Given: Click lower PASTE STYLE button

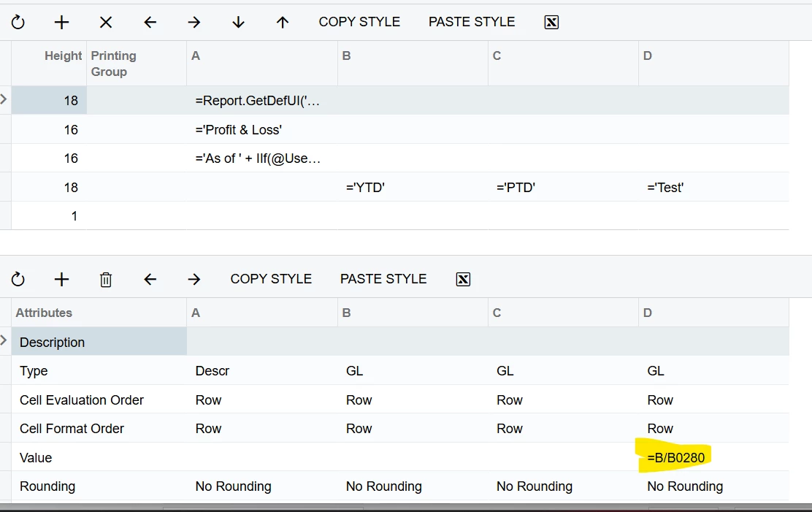Looking at the screenshot, I should (383, 279).
